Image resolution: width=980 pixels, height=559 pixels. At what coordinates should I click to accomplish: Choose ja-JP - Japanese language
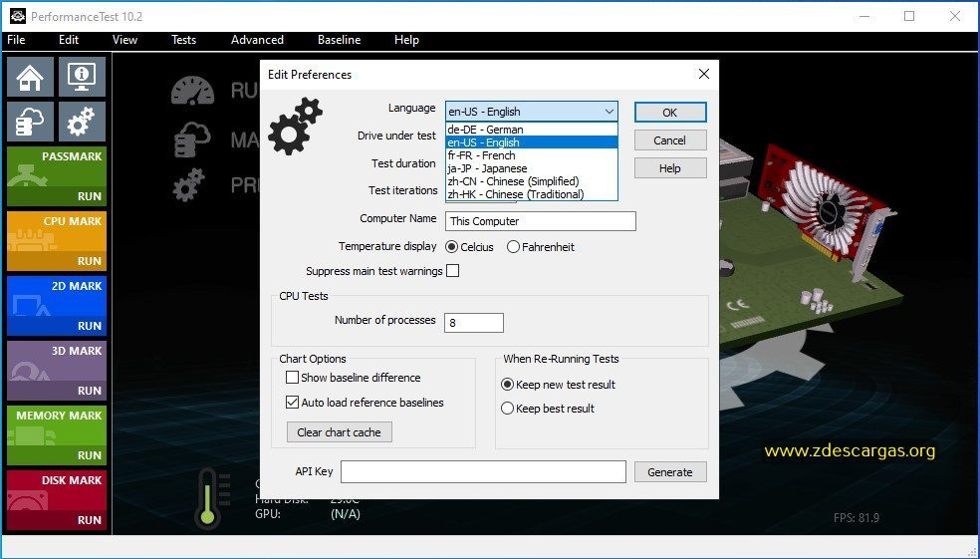pos(532,168)
